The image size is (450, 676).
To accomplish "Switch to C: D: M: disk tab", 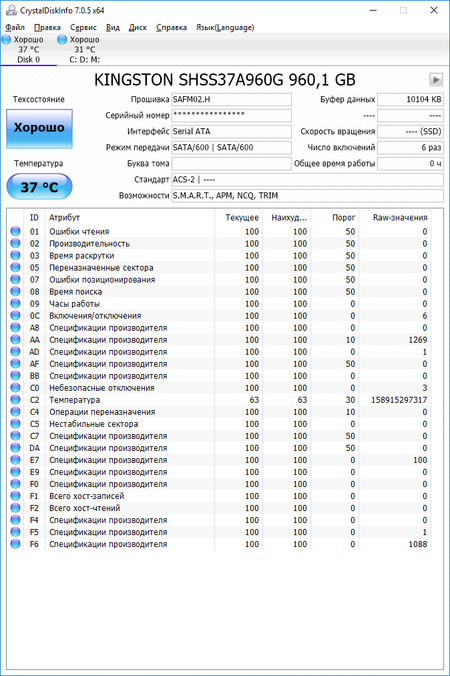I will [84, 49].
